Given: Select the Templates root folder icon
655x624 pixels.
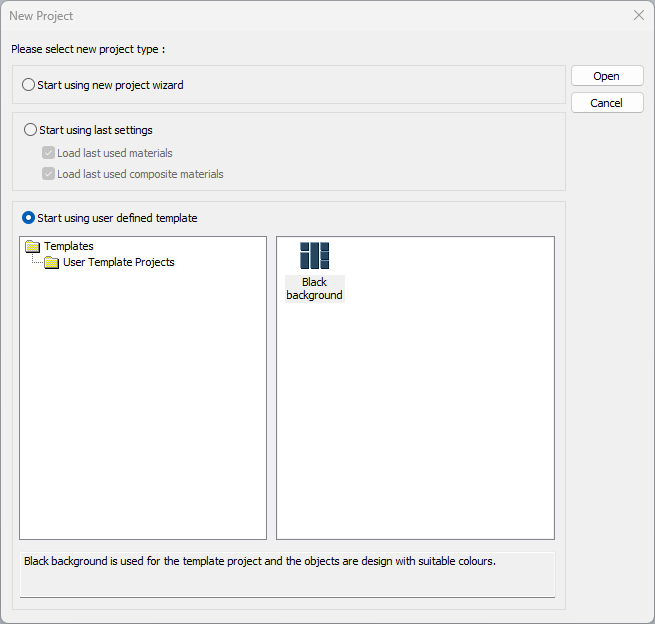Looking at the screenshot, I should [32, 246].
